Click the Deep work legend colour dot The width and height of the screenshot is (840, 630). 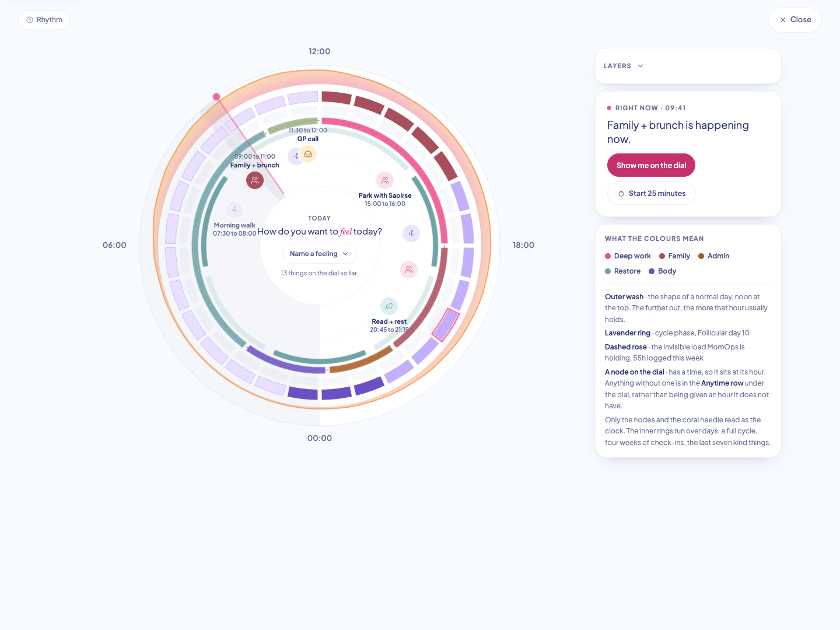pyautogui.click(x=608, y=256)
